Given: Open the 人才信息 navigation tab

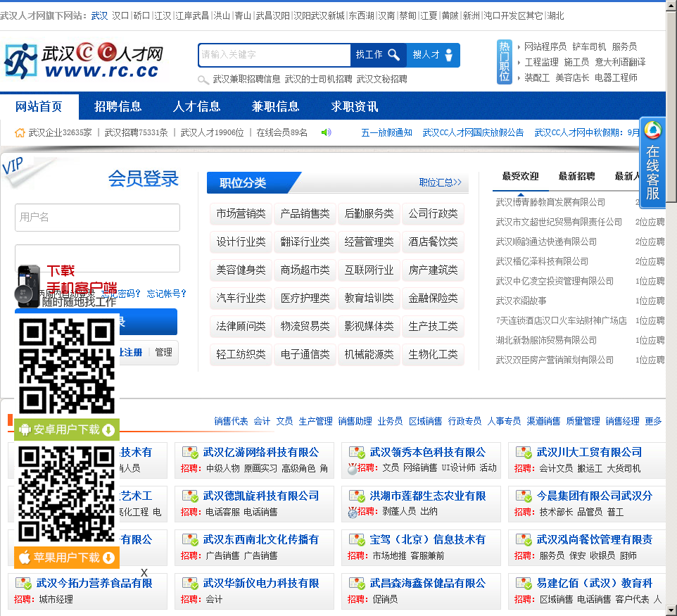Looking at the screenshot, I should [x=197, y=106].
